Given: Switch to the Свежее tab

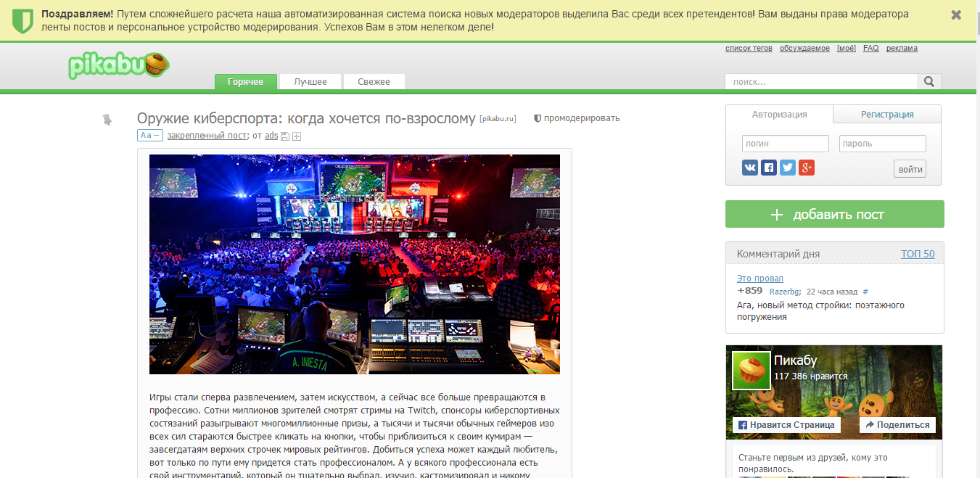Looking at the screenshot, I should (374, 82).
